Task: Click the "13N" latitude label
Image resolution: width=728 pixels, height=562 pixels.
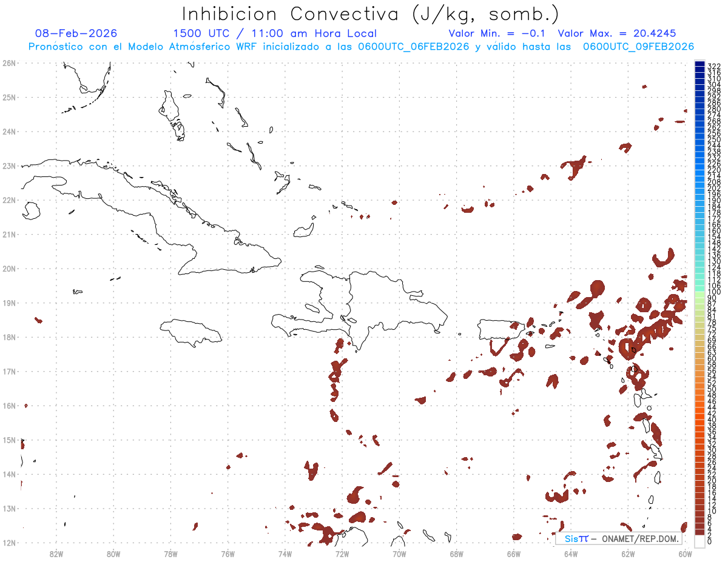Action: pos(8,509)
